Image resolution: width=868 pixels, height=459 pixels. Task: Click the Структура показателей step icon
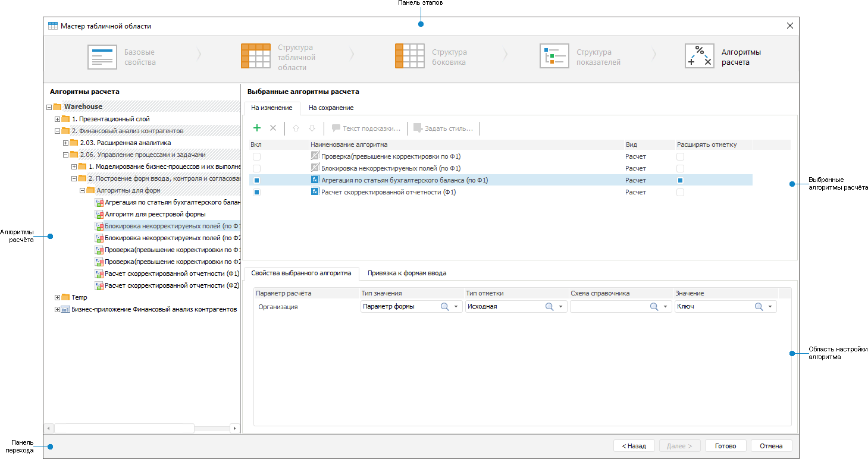(x=554, y=57)
